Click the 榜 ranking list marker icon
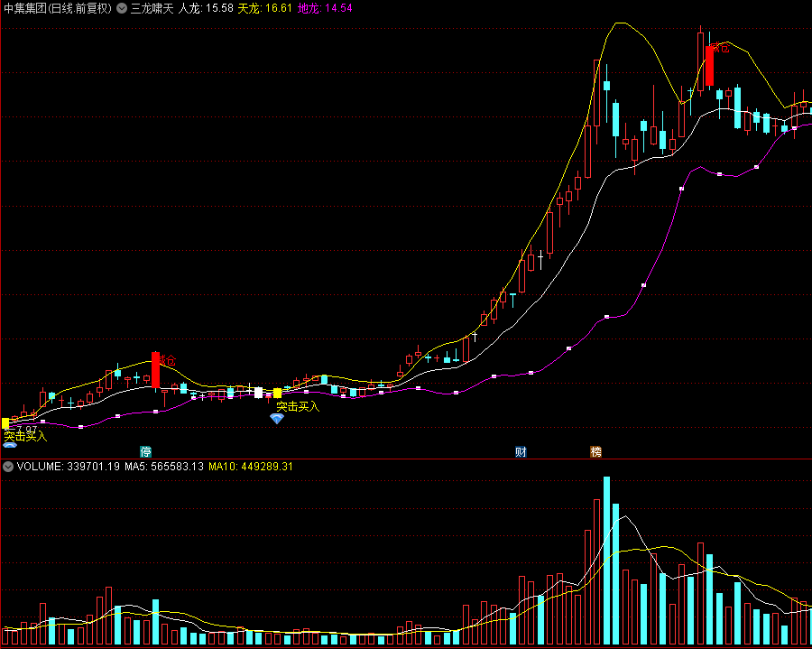 point(595,451)
